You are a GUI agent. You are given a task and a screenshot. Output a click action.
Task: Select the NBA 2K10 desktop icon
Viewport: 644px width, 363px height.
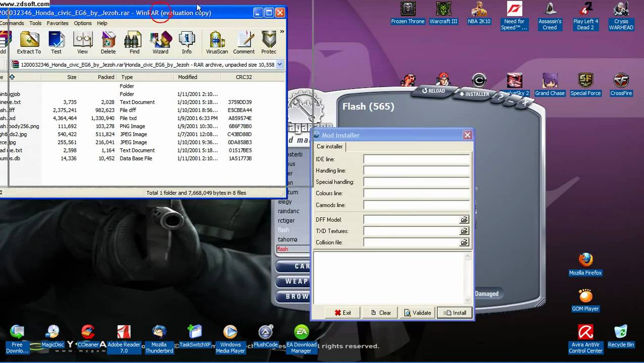tap(479, 13)
